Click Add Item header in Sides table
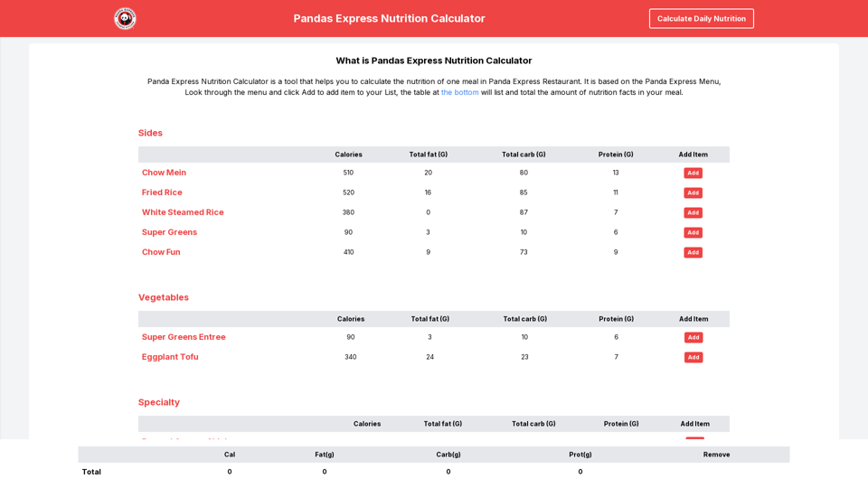The height and width of the screenshot is (488, 868). [693, 155]
